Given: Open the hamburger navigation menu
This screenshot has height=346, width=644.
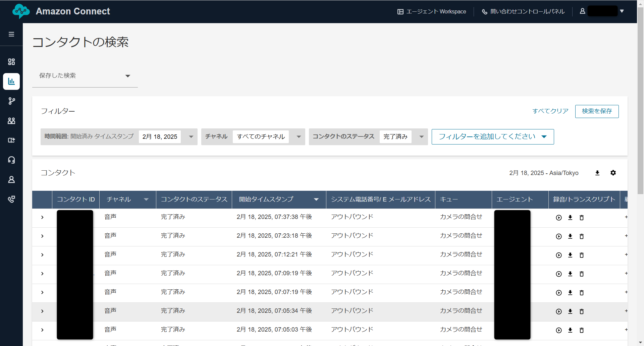Looking at the screenshot, I should 11,34.
